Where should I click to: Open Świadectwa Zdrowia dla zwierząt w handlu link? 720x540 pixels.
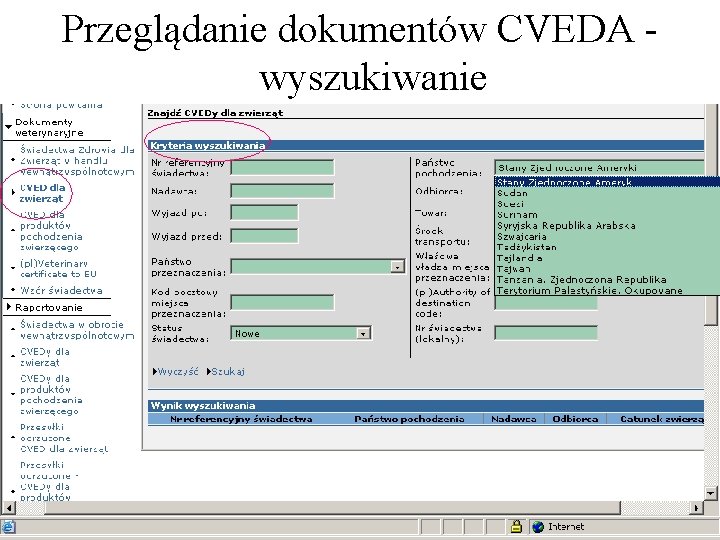point(77,160)
